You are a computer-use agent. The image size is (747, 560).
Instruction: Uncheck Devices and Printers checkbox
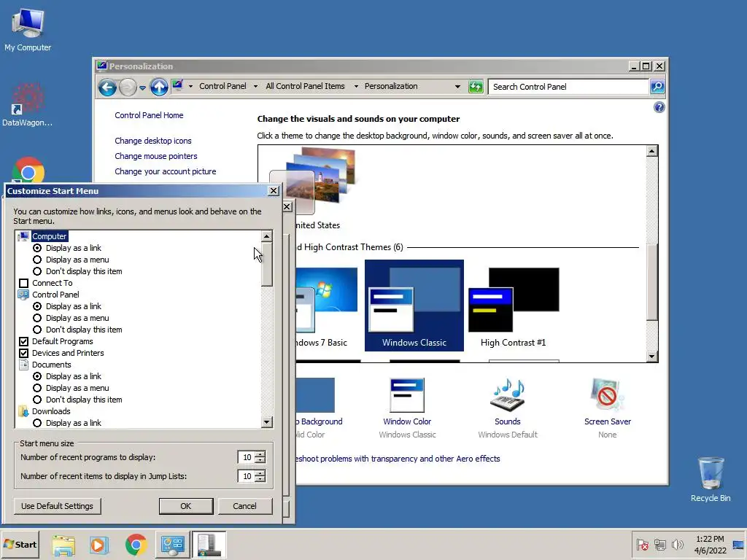coord(23,353)
